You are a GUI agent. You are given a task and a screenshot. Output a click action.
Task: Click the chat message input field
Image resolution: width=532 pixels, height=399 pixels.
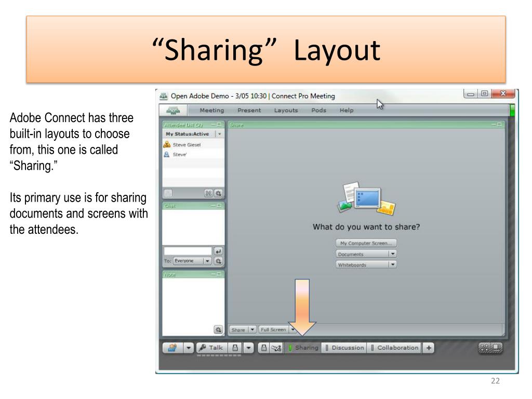pyautogui.click(x=188, y=251)
